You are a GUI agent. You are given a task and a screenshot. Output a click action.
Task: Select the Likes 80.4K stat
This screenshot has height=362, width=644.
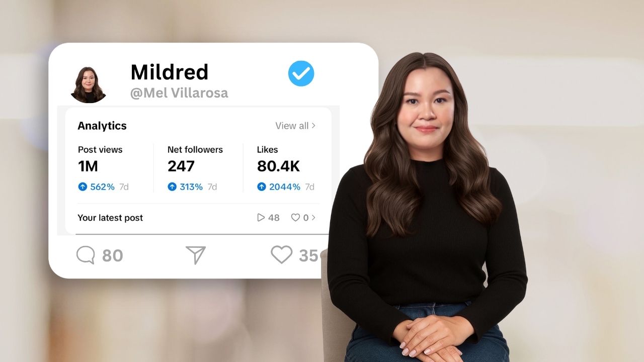tap(286, 168)
